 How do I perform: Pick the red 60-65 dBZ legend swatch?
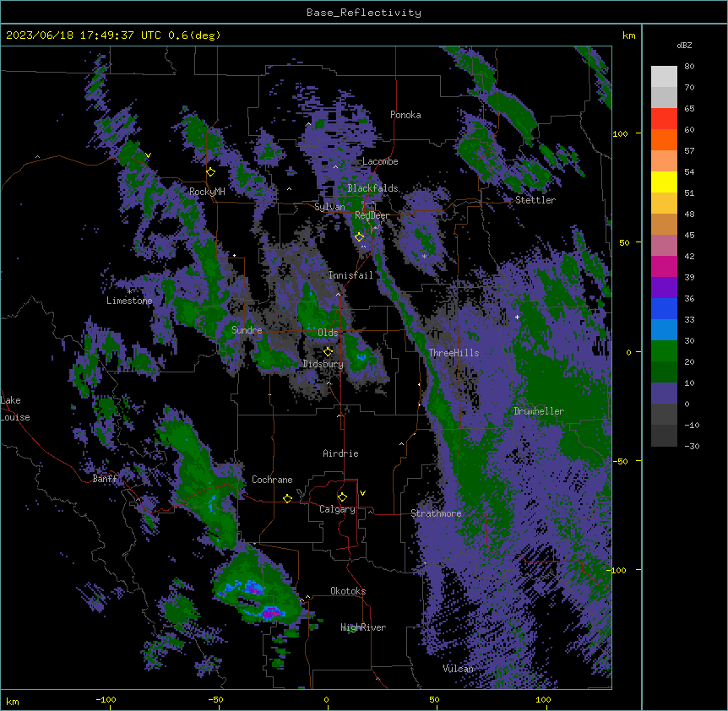tap(664, 119)
